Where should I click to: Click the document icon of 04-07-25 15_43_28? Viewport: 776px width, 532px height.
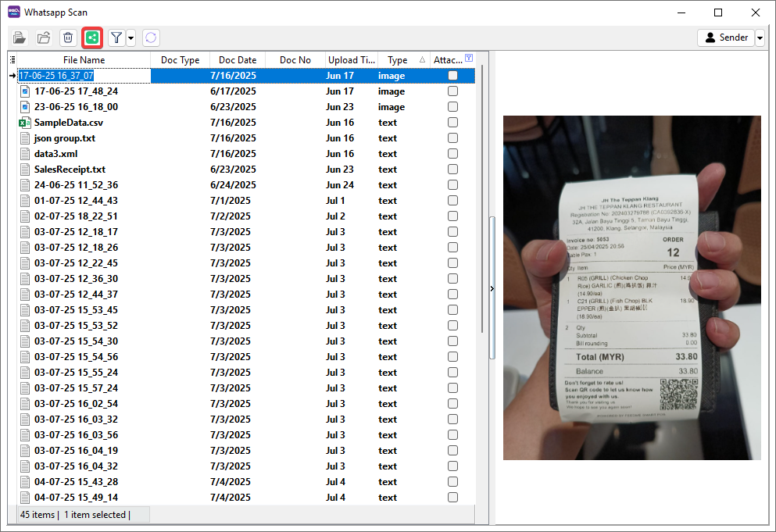click(x=25, y=482)
